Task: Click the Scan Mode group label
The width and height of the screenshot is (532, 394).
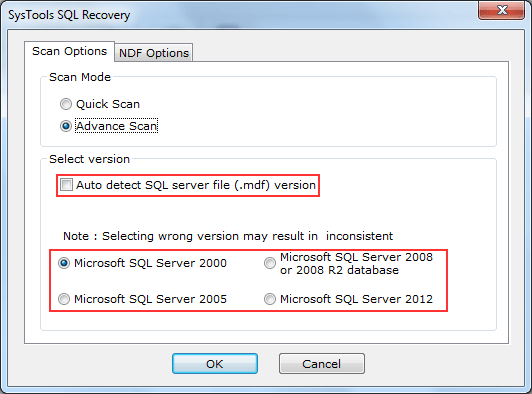Action: tap(80, 77)
